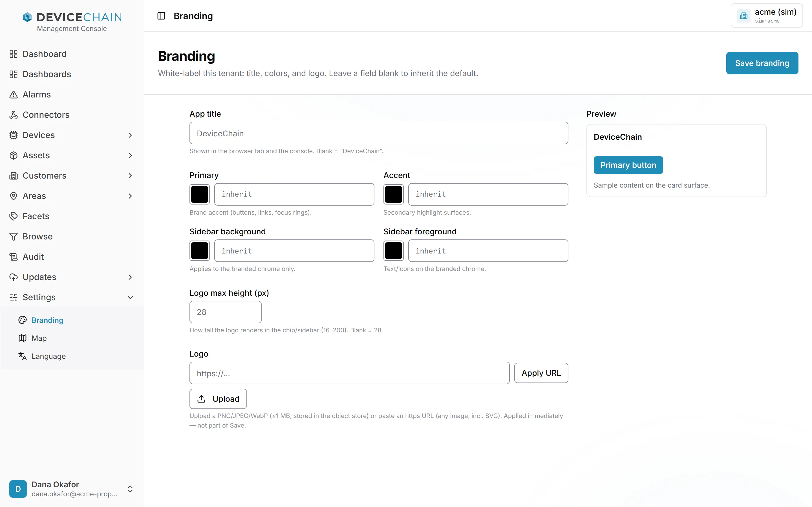Click the Language translate icon

pos(23,356)
